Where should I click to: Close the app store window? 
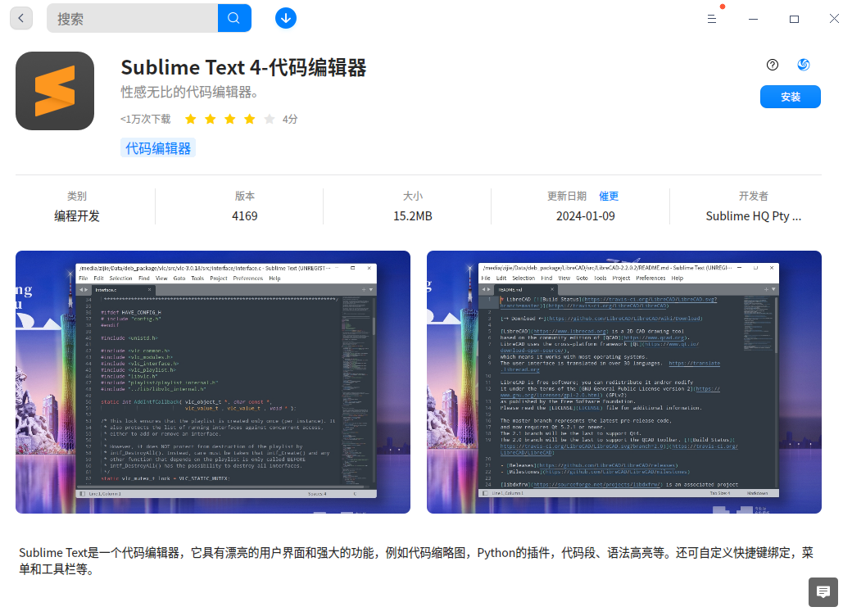tap(834, 19)
